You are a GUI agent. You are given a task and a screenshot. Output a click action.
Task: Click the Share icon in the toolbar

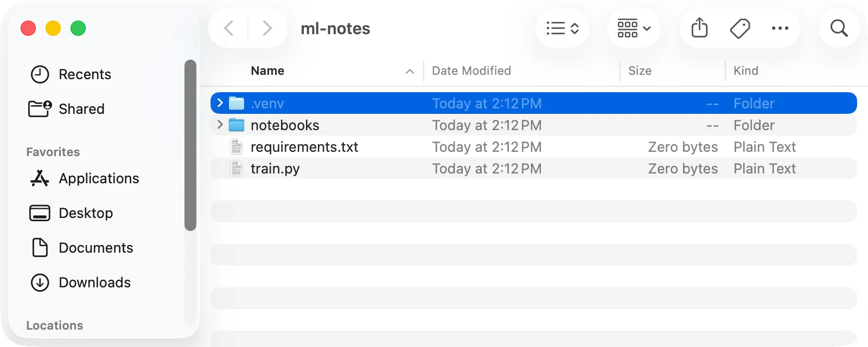click(x=700, y=28)
